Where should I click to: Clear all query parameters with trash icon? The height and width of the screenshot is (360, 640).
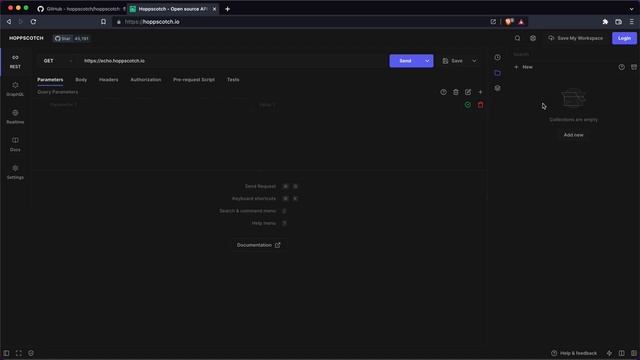pos(456,92)
